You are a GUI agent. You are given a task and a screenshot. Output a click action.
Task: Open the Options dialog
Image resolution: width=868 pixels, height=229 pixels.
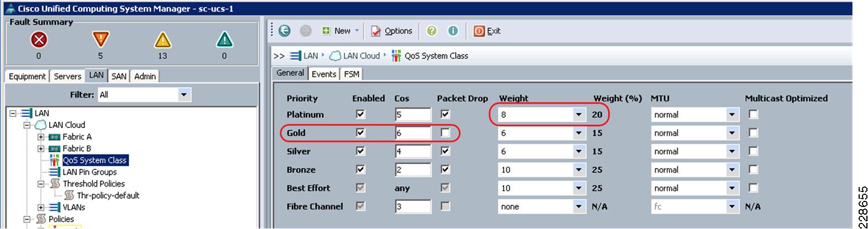391,31
